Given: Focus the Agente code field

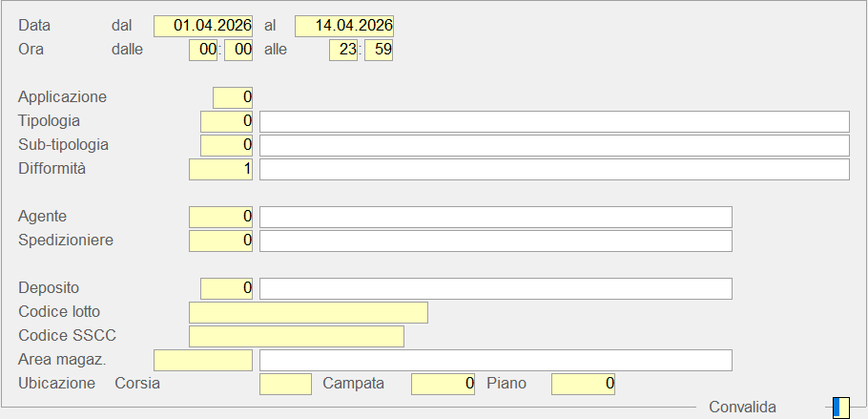Looking at the screenshot, I should (221, 217).
